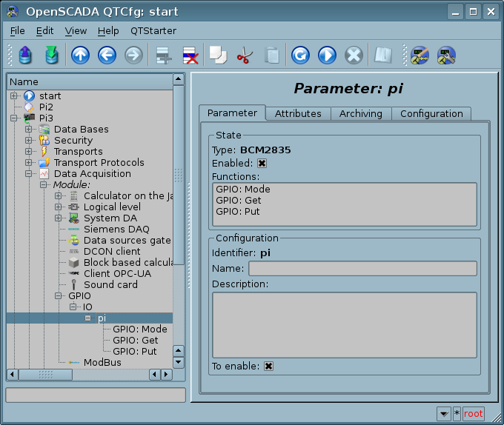Screen dimensions: 504x425
Task: Collapse the Data Acquisition tree node
Action: (29, 174)
